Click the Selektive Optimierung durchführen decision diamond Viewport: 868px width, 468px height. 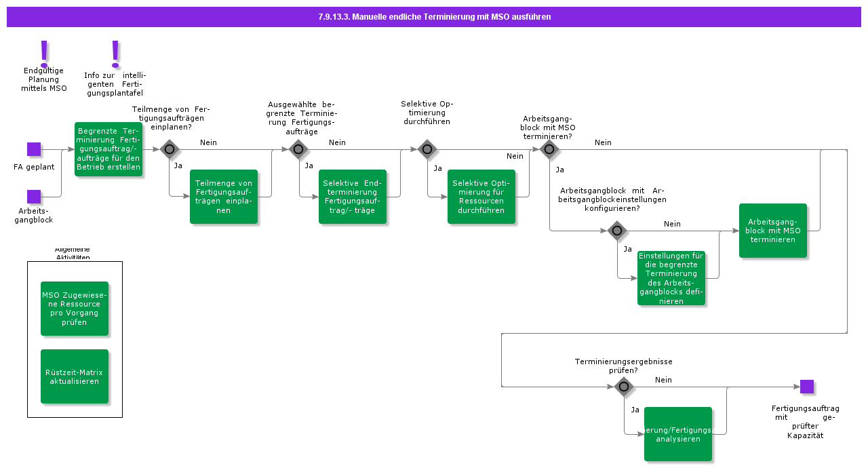click(427, 149)
